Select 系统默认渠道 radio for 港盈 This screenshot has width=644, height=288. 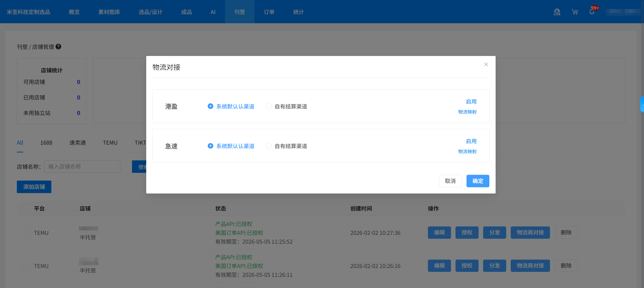[x=210, y=106]
